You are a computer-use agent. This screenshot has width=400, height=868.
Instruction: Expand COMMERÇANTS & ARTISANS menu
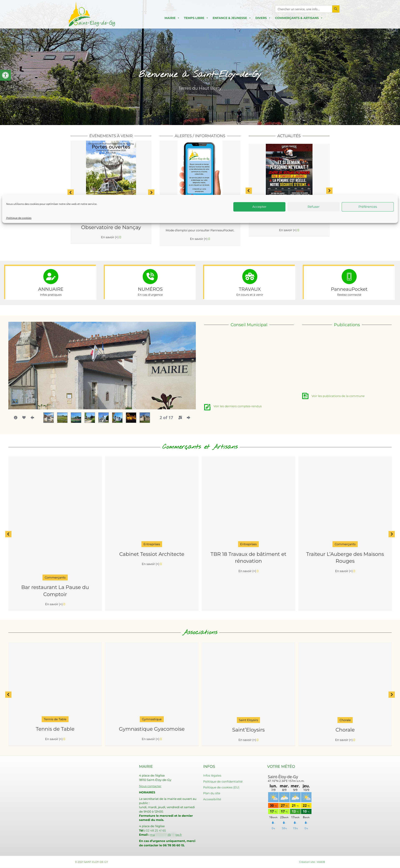[x=299, y=18]
